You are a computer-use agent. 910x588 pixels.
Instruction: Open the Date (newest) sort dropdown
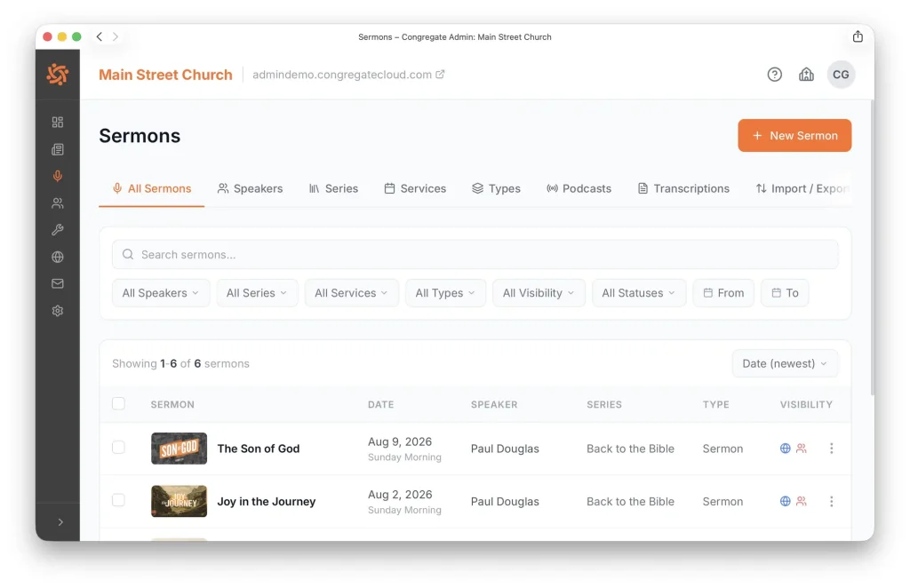[x=785, y=363]
